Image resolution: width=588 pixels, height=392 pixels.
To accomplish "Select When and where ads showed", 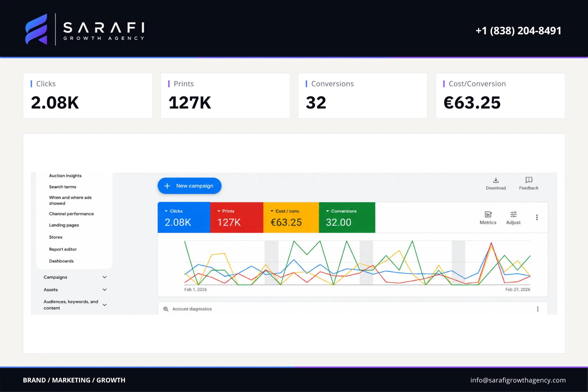I will 70,200.
